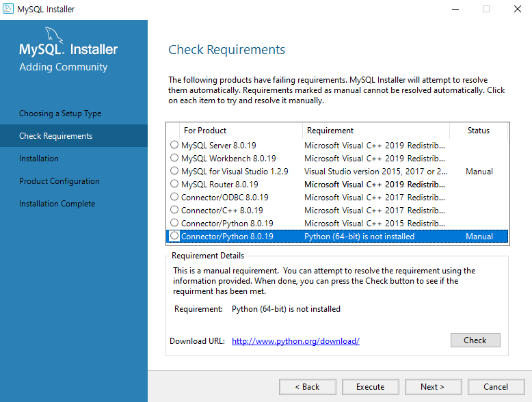Click the < Back button
532x402 pixels.
pos(308,387)
